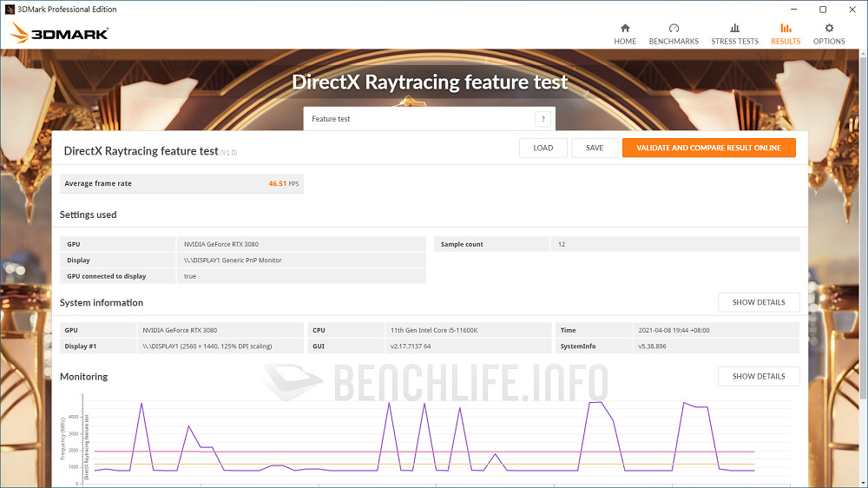Click the Results orange bars icon
Image resolution: width=868 pixels, height=488 pixels.
786,29
